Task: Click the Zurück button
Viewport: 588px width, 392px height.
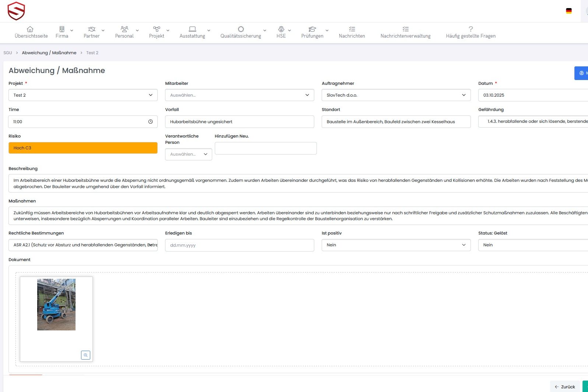Action: 565,386
